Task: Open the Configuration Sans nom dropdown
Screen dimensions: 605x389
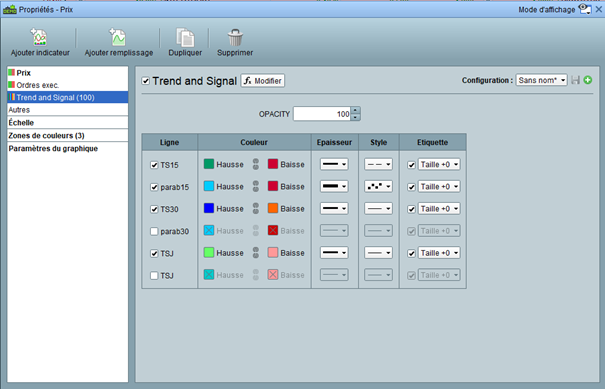Action: [x=541, y=80]
